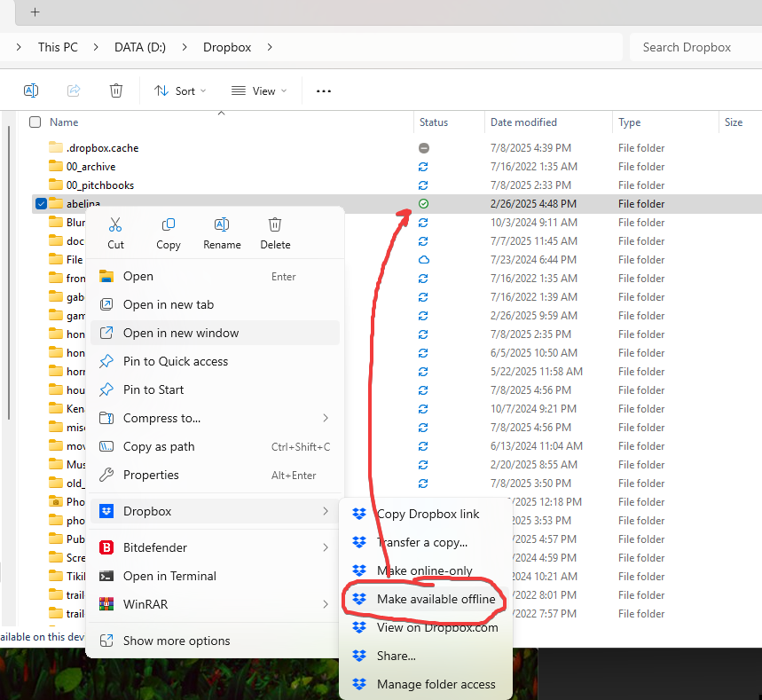This screenshot has width=762, height=700.
Task: Click the Cut icon in the context menu
Action: (x=115, y=224)
